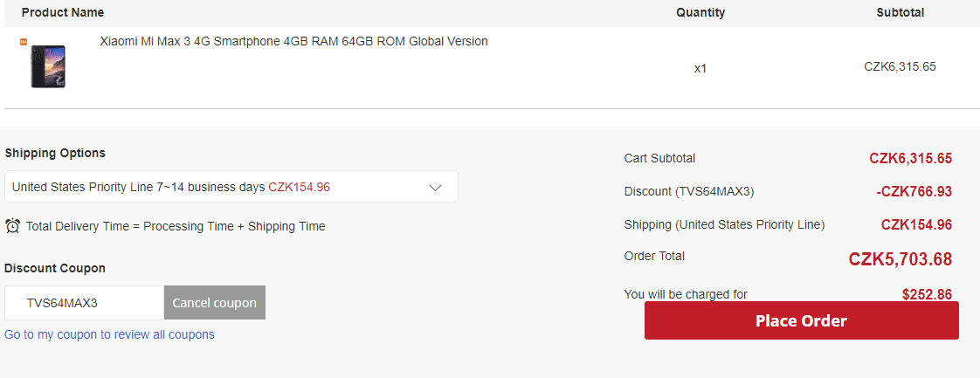Click the alarm clock delivery time icon
Image resolution: width=980 pixels, height=378 pixels.
[12, 225]
